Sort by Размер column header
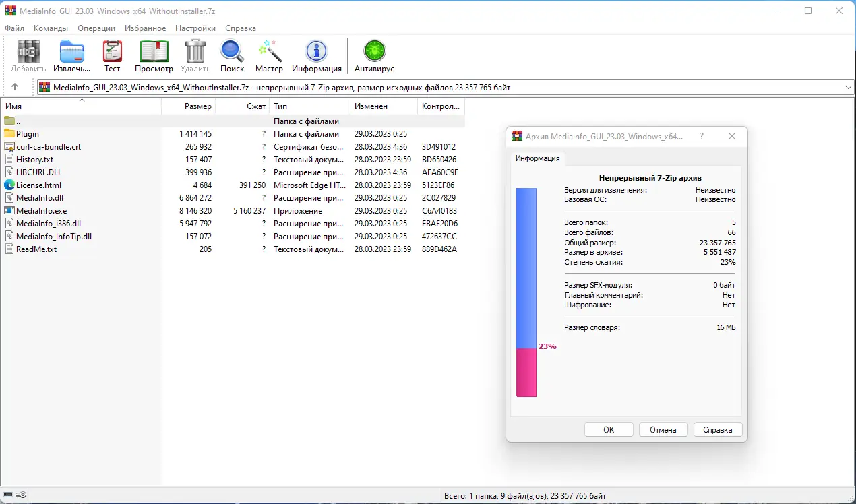This screenshot has width=856, height=504. (x=189, y=106)
